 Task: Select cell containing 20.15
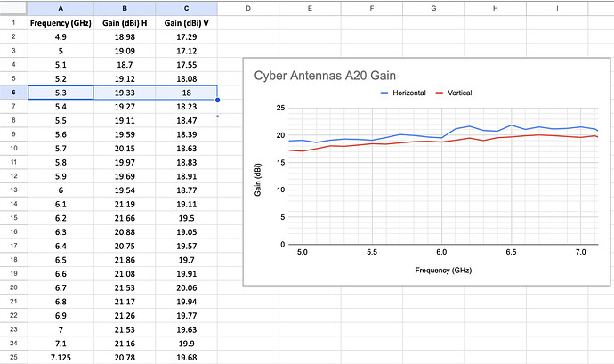pyautogui.click(x=125, y=149)
